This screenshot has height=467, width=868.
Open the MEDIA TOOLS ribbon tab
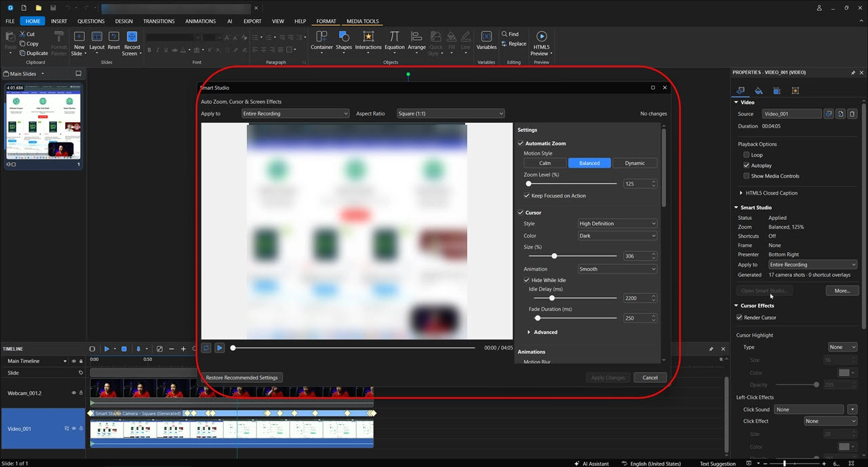(363, 21)
